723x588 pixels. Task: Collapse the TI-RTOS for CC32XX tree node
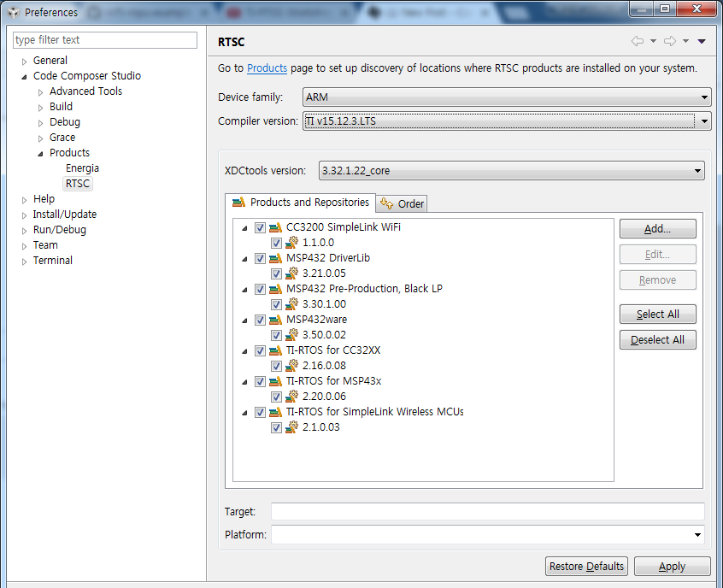[x=244, y=351]
